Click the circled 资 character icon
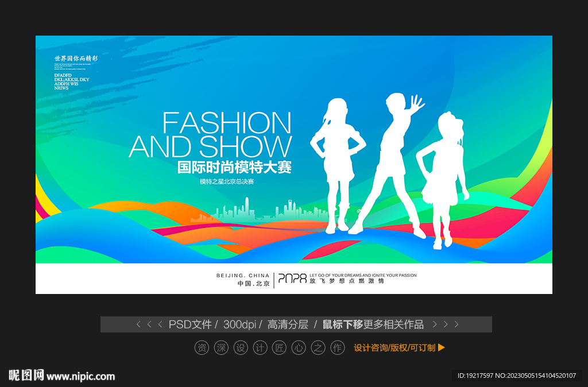This screenshot has height=387, width=588. 202,347
